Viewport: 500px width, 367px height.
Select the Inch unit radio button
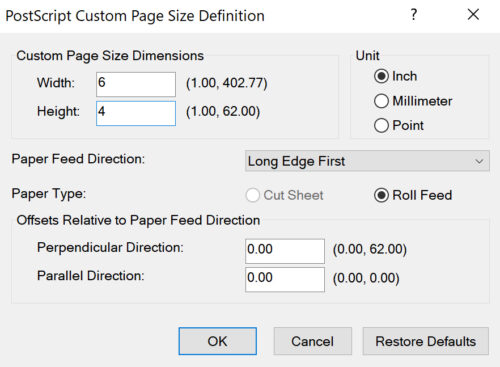click(381, 76)
